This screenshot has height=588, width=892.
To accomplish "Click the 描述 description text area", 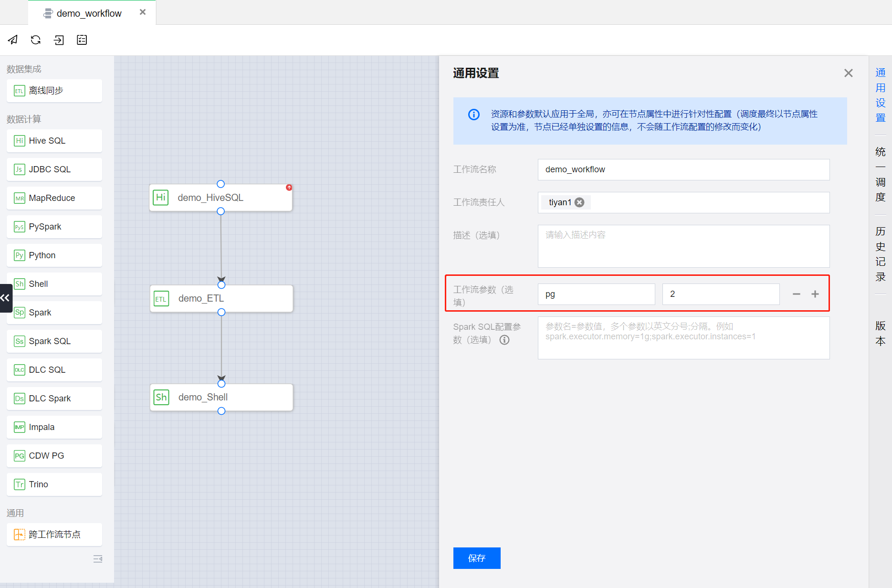I will [x=683, y=246].
